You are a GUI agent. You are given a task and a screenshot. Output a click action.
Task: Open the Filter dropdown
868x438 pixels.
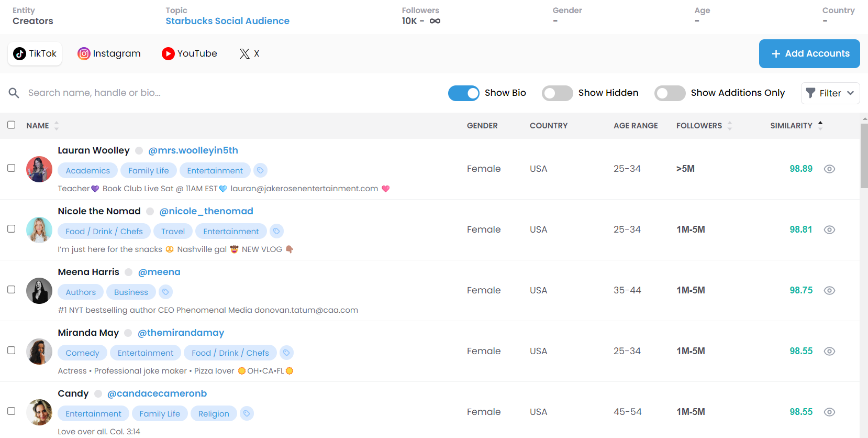(x=830, y=93)
